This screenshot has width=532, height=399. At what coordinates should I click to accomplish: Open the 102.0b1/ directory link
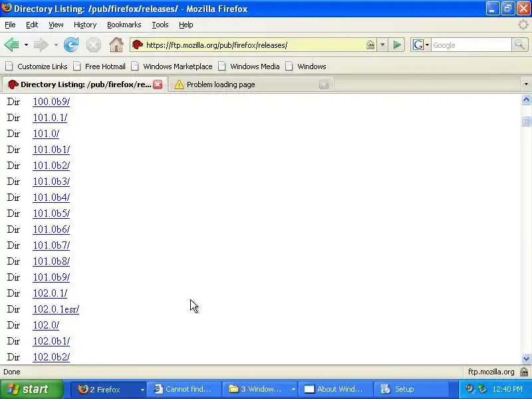tap(51, 340)
